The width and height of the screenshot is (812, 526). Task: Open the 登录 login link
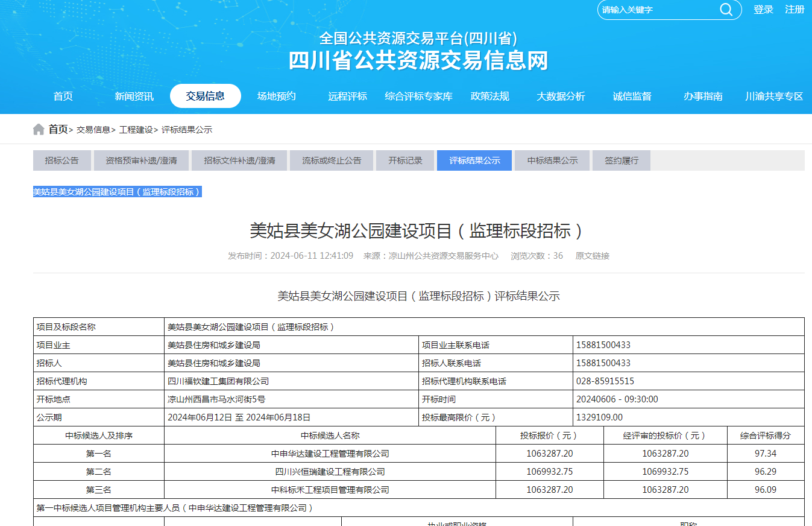pos(763,10)
